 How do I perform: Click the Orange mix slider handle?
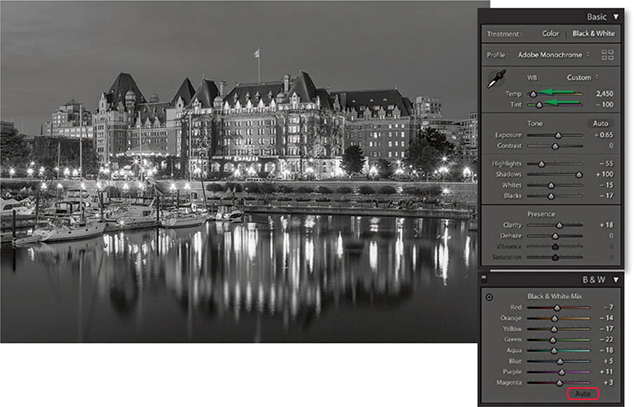click(555, 319)
